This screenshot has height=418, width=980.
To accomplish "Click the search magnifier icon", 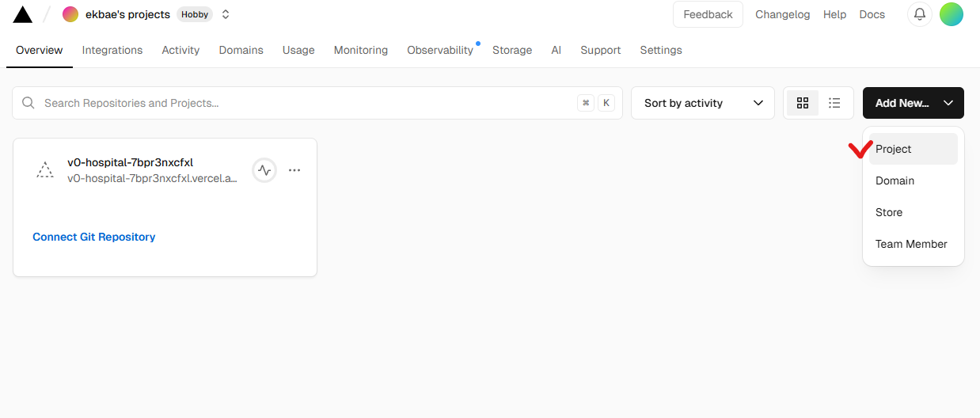I will (x=28, y=103).
